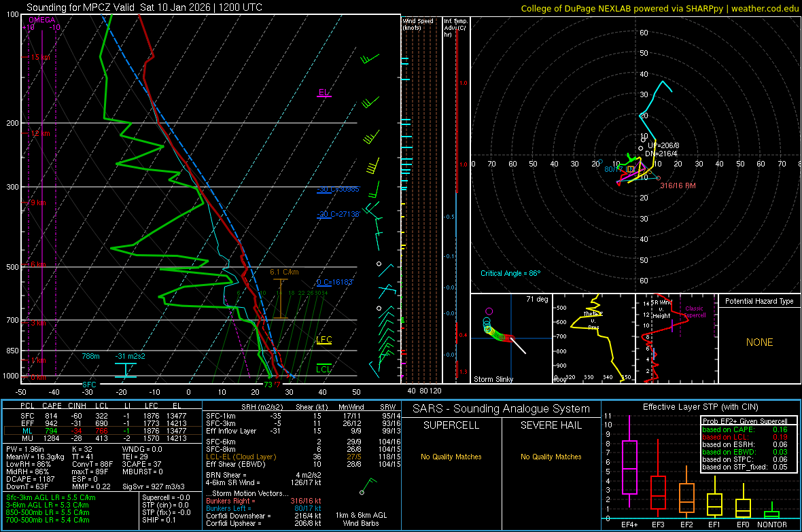Click No Quality Matches under SUPERCELL
Viewport: 802px width, 532px height.
click(x=451, y=457)
